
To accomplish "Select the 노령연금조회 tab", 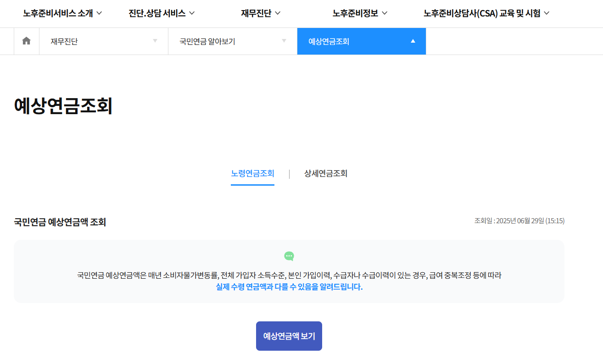I will tap(252, 174).
